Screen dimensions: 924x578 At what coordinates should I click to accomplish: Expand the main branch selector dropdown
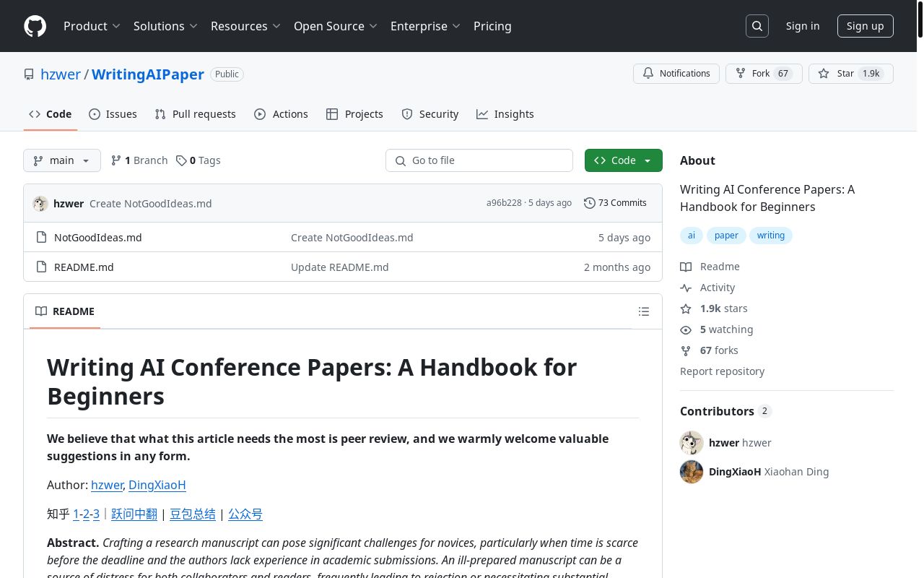point(62,160)
